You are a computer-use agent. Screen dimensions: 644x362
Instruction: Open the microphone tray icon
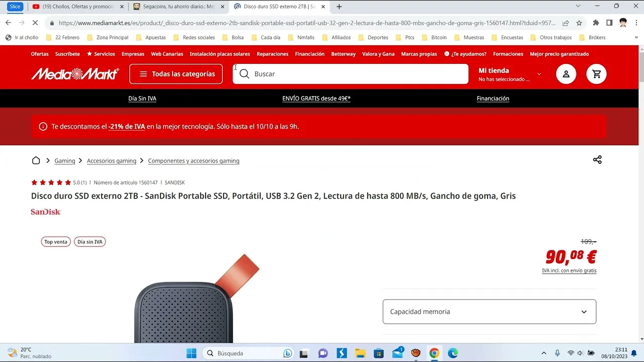[x=557, y=353]
